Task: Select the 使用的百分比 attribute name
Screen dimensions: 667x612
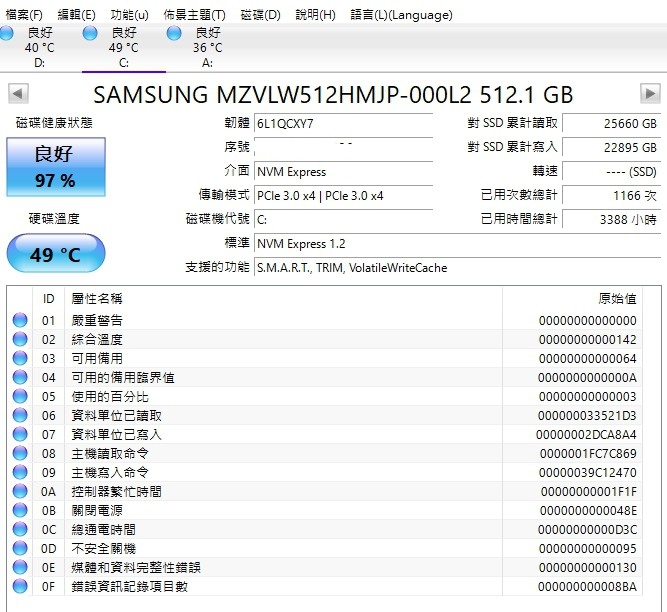Action: coord(110,396)
